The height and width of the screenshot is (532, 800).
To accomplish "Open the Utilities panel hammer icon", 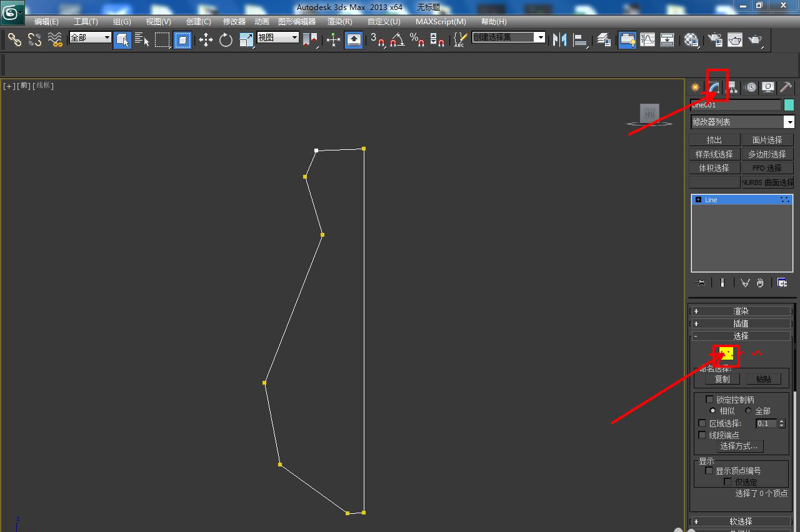I will [x=786, y=87].
